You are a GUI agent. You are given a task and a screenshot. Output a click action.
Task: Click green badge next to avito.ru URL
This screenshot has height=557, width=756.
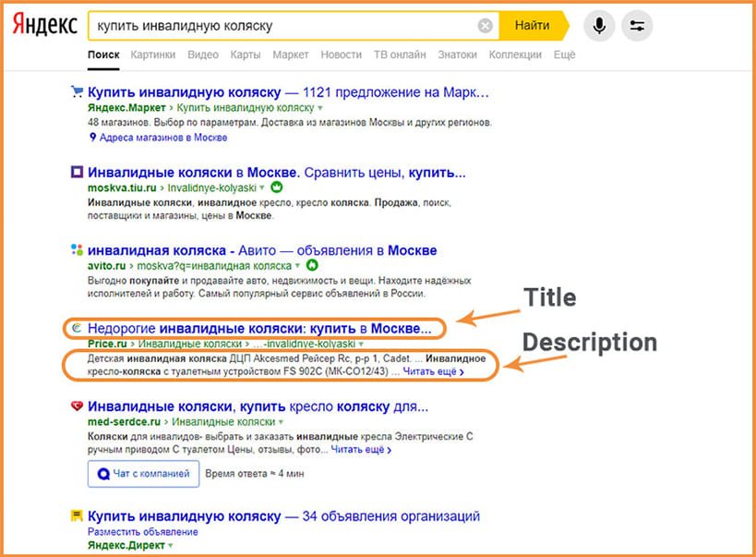click(312, 265)
